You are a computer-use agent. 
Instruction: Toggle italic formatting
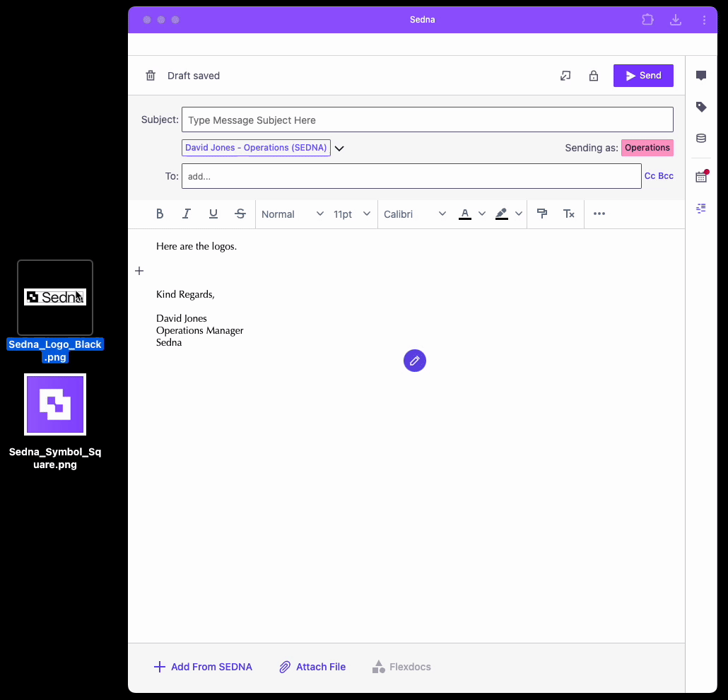[x=186, y=214]
